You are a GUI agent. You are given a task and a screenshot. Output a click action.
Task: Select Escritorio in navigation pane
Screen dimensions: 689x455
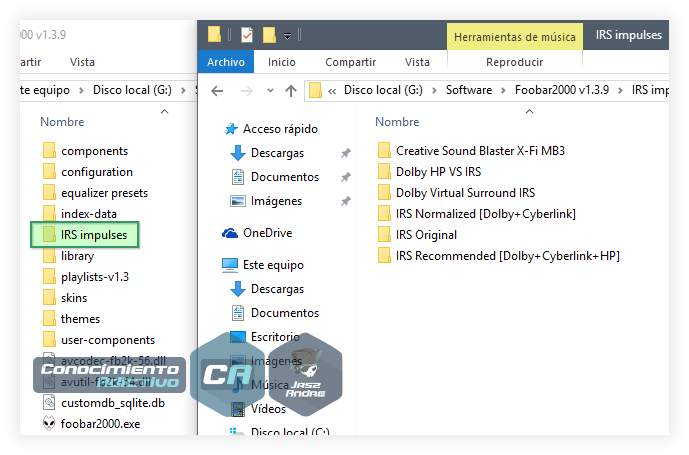265,337
